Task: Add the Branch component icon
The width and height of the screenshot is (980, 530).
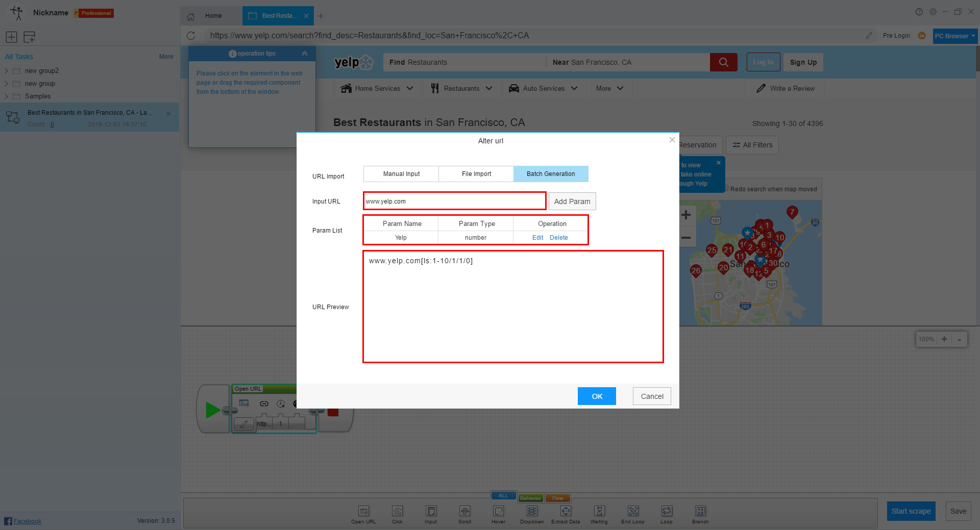Action: coord(700,511)
